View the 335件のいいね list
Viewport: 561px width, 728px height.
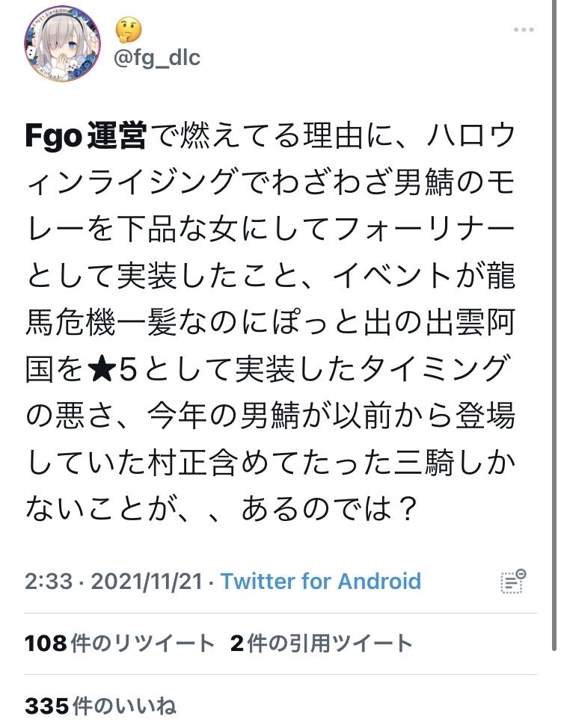pyautogui.click(x=100, y=706)
